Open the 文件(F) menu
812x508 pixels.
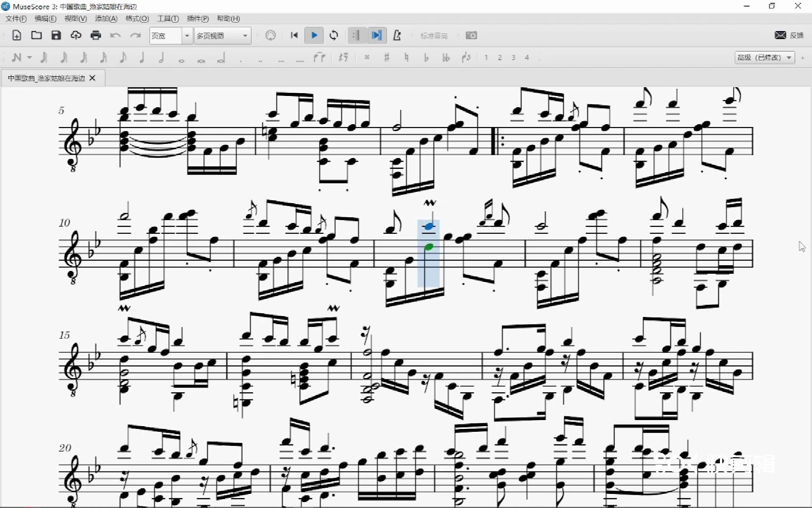[16, 18]
